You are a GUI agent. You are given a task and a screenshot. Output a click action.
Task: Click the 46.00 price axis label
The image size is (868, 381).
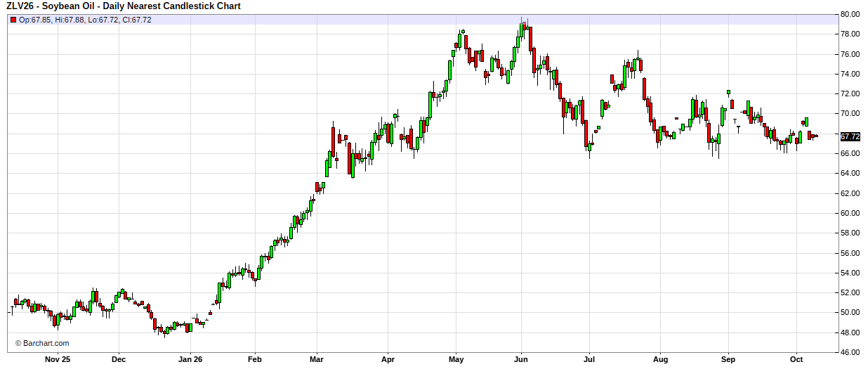tap(850, 353)
